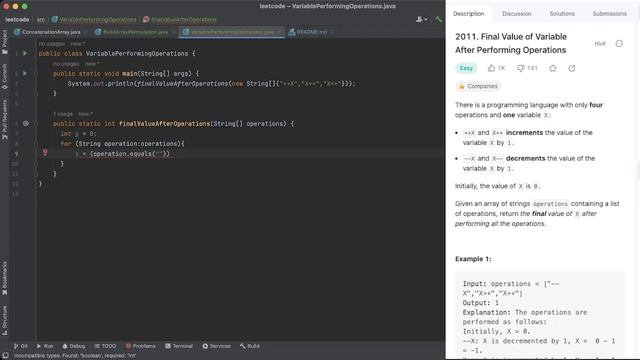Click the 'no usages' hint above class declaration
This screenshot has height=360, width=640.
point(52,44)
